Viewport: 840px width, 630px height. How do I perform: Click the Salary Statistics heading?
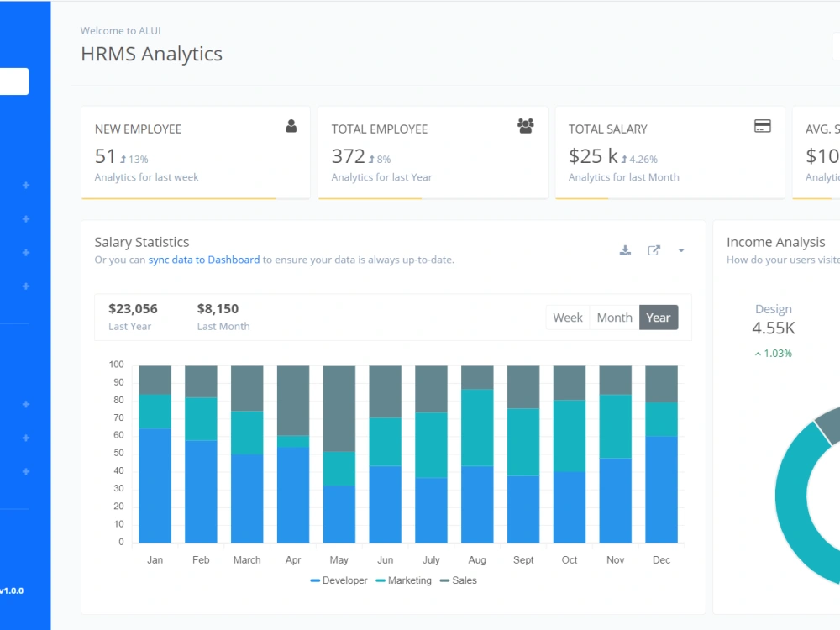(x=142, y=242)
